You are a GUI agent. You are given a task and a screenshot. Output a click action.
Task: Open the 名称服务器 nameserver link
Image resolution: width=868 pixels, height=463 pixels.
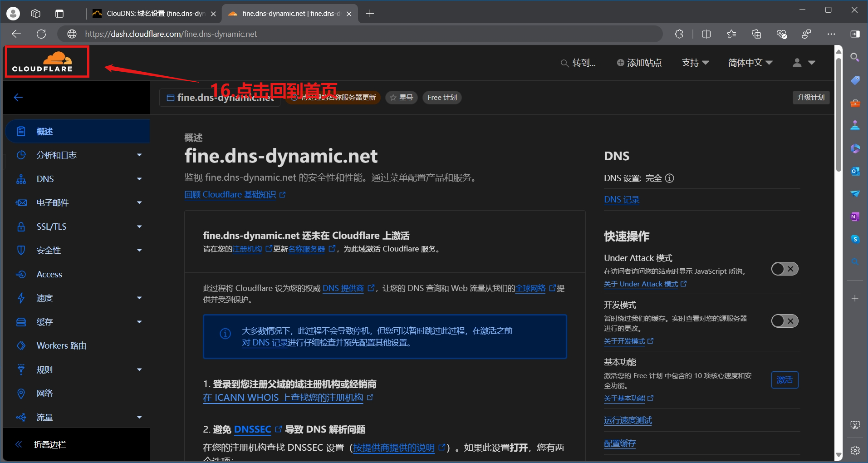[x=307, y=249]
